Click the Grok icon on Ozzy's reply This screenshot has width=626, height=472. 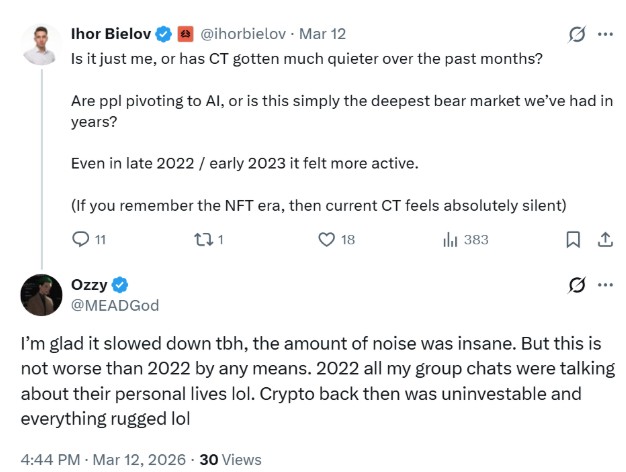[576, 285]
